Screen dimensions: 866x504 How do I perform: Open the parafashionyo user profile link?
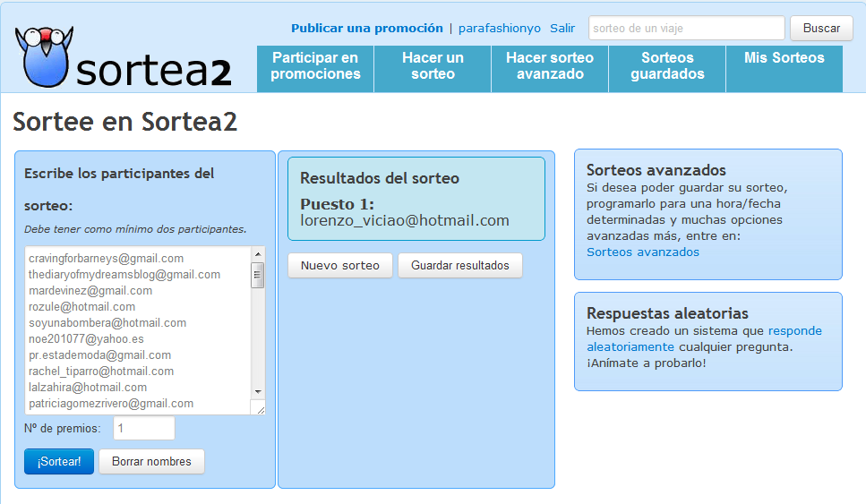[500, 28]
